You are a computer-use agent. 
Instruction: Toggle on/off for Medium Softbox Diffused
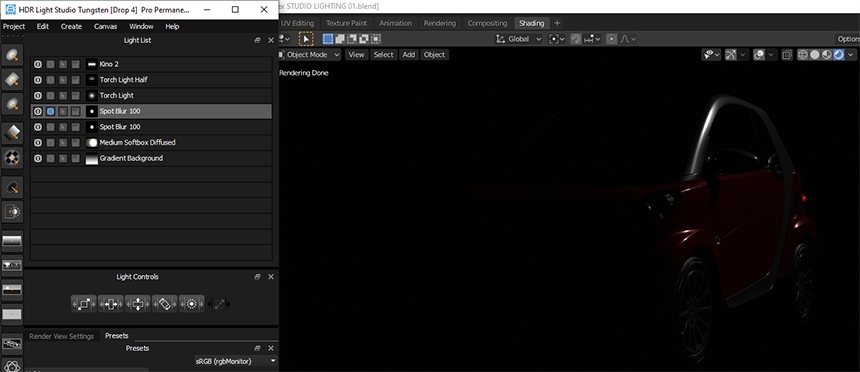click(x=38, y=143)
